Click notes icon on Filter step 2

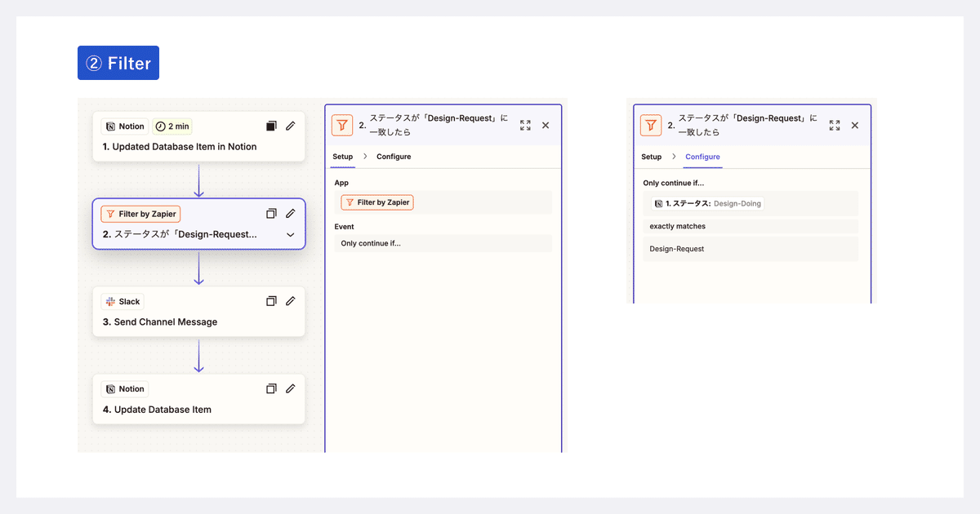(x=272, y=214)
